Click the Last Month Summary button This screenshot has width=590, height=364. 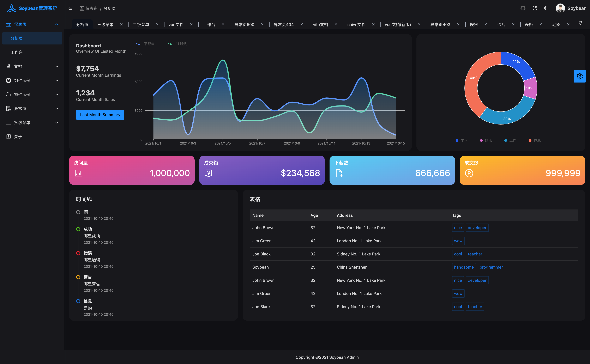(100, 115)
